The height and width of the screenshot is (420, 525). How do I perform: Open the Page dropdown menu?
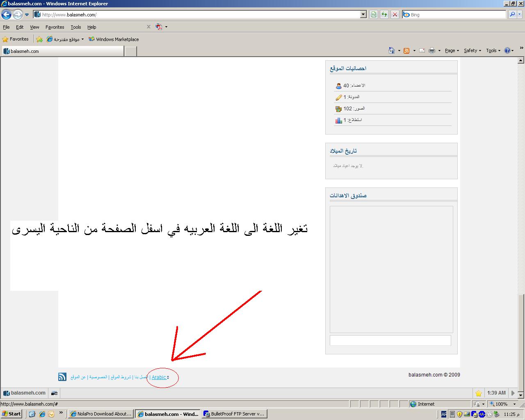coord(452,50)
